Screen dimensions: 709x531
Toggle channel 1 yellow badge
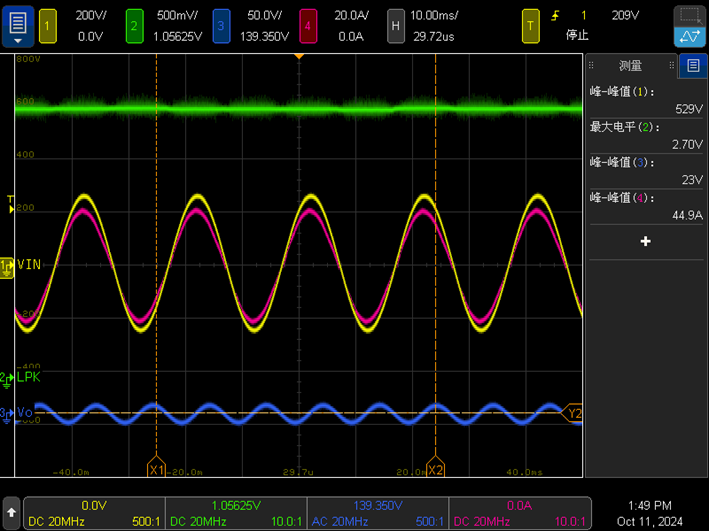pos(46,26)
